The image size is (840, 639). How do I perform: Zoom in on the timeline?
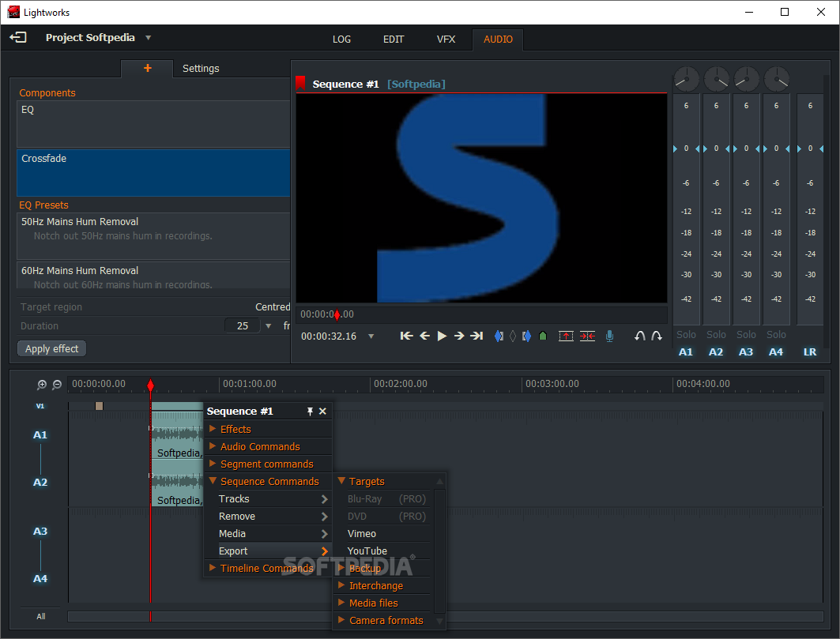(x=42, y=385)
